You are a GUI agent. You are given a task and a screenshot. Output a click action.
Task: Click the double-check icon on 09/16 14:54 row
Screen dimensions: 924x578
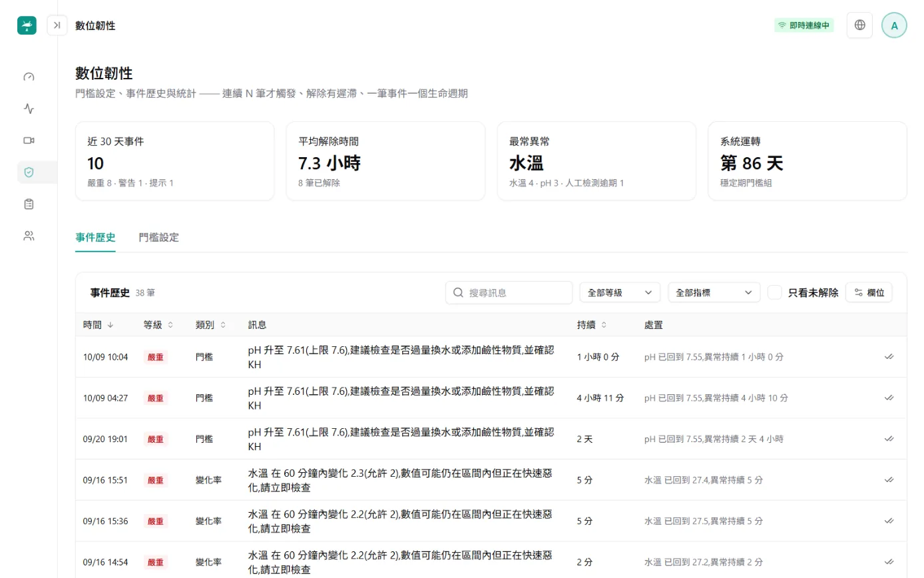tap(889, 562)
